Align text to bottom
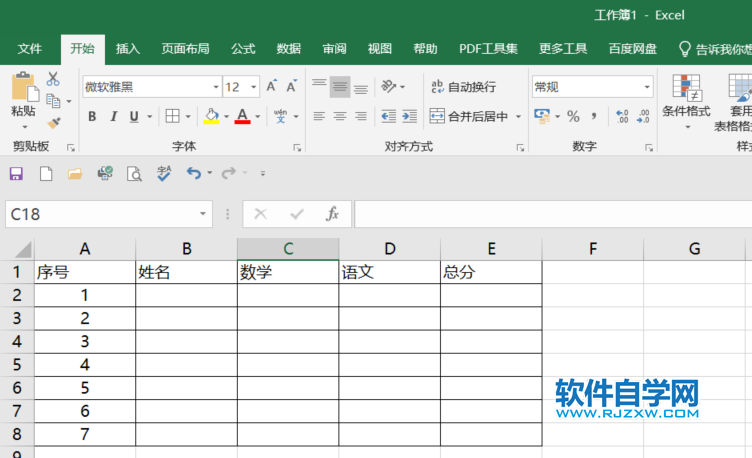752x458 pixels. click(x=361, y=87)
